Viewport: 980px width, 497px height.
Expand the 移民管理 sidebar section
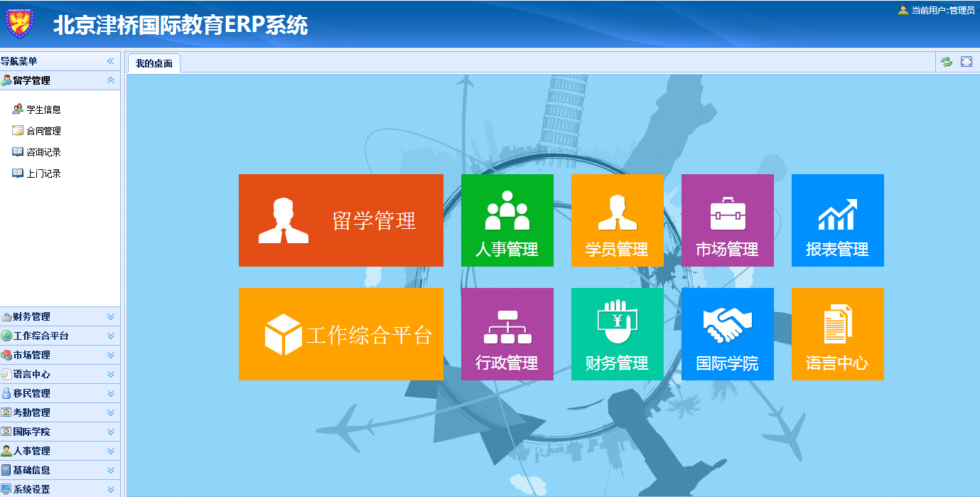(x=110, y=393)
